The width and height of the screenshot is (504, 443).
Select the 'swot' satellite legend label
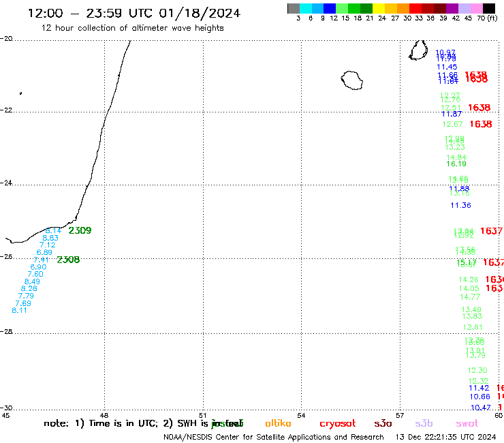click(x=467, y=423)
